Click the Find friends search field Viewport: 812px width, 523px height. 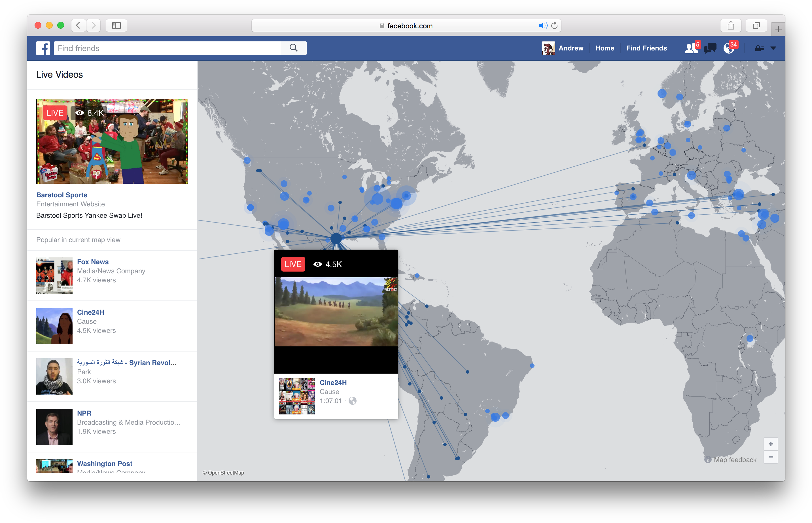point(167,48)
